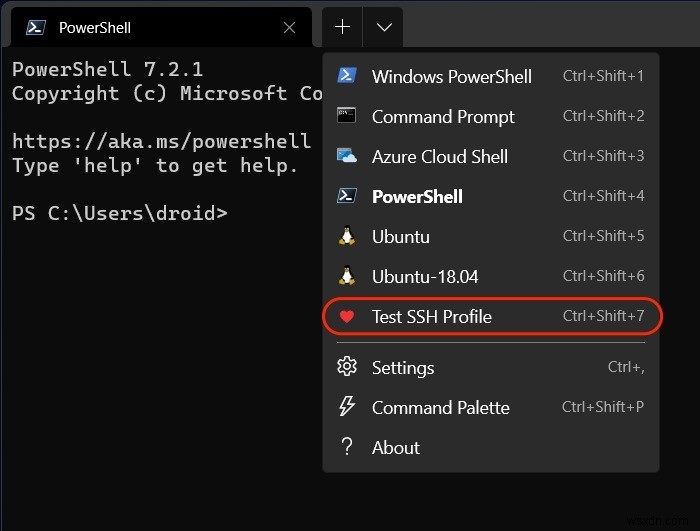
Task: Close the PowerShell tab
Action: pos(289,28)
